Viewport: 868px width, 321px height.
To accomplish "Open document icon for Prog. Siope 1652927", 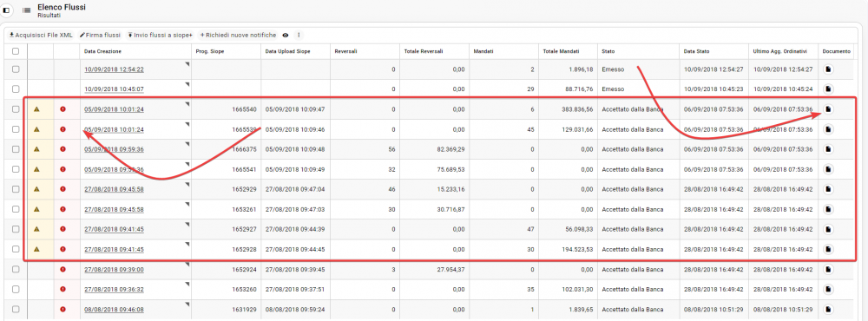I will [x=828, y=228].
